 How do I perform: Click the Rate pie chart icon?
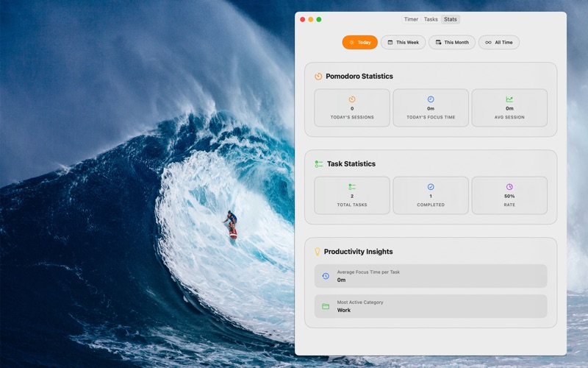pyautogui.click(x=509, y=187)
